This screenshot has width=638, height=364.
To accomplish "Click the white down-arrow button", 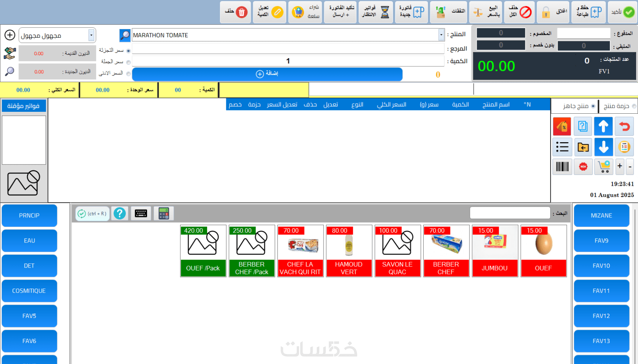I will 603,147.
